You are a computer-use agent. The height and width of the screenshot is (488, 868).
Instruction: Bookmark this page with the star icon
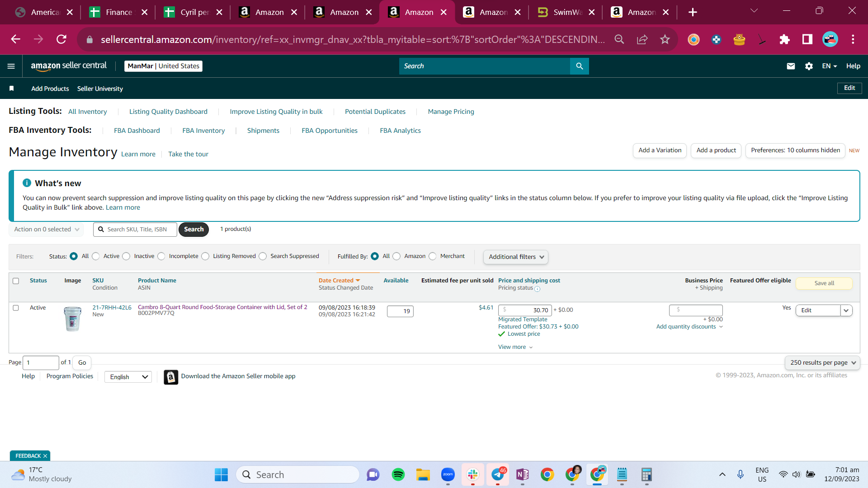point(665,39)
